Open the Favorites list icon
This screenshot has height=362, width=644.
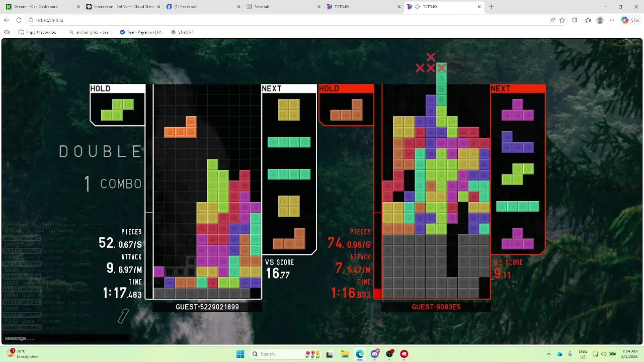click(588, 20)
